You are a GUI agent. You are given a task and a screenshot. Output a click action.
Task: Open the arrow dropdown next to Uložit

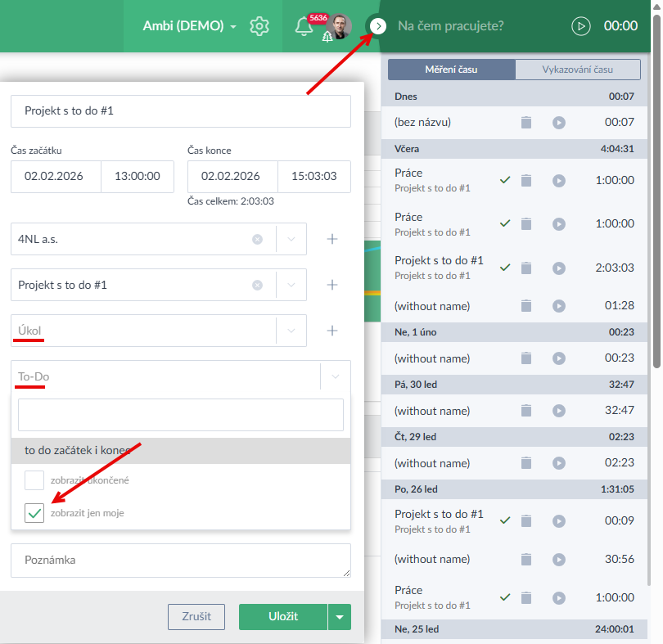point(340,617)
